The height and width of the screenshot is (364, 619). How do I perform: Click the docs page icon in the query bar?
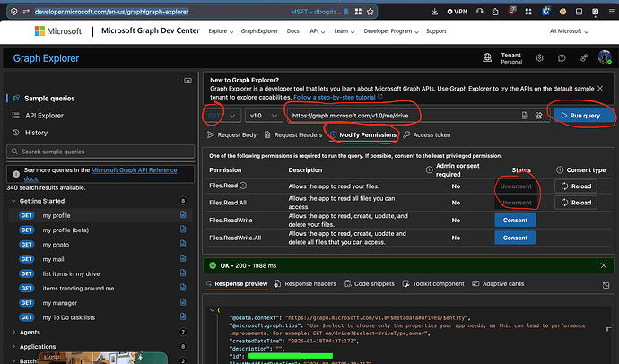[x=525, y=116]
